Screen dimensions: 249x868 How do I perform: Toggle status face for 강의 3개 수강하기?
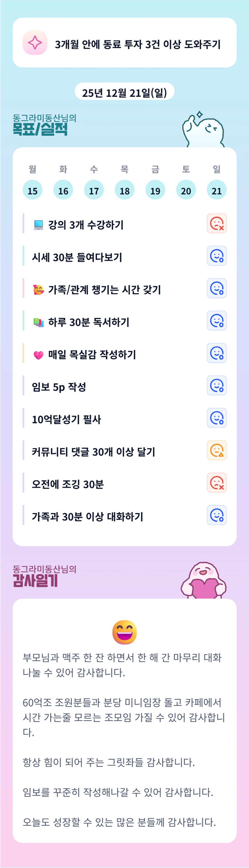click(x=216, y=223)
